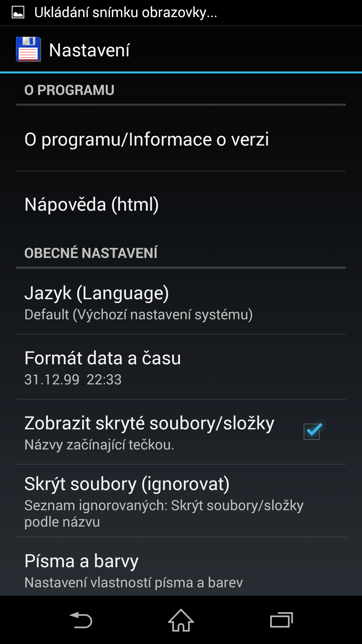This screenshot has width=362, height=644.
Task: Open O programu/Informace o verzi
Action: click(181, 139)
